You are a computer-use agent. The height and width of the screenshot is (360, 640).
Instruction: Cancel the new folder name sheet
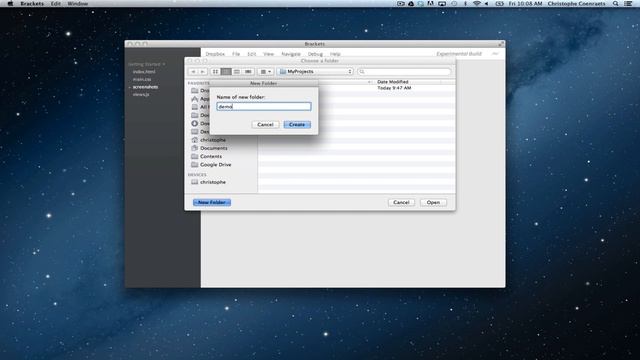pos(265,124)
